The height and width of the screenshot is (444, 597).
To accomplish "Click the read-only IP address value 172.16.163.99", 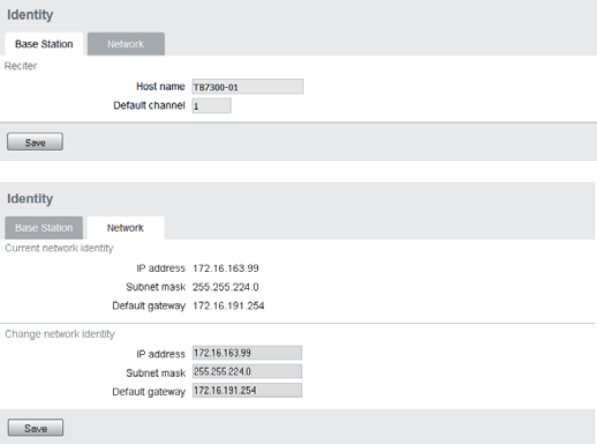I will tap(226, 268).
